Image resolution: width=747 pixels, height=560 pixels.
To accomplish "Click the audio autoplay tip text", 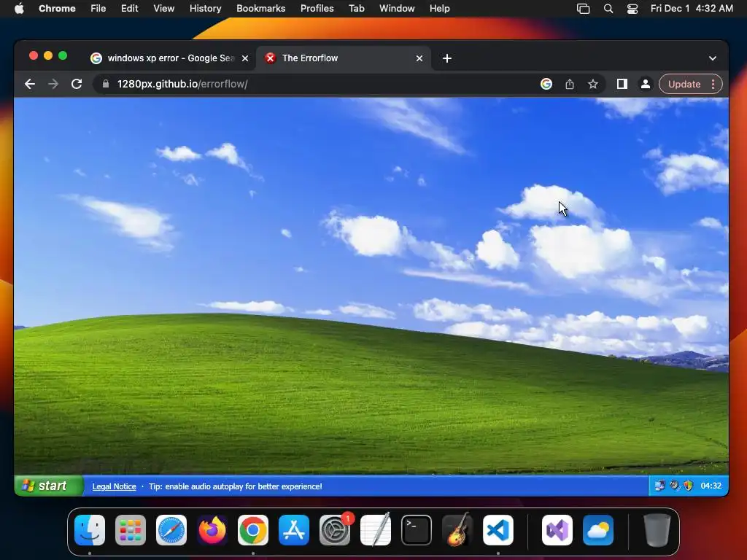I will (236, 486).
